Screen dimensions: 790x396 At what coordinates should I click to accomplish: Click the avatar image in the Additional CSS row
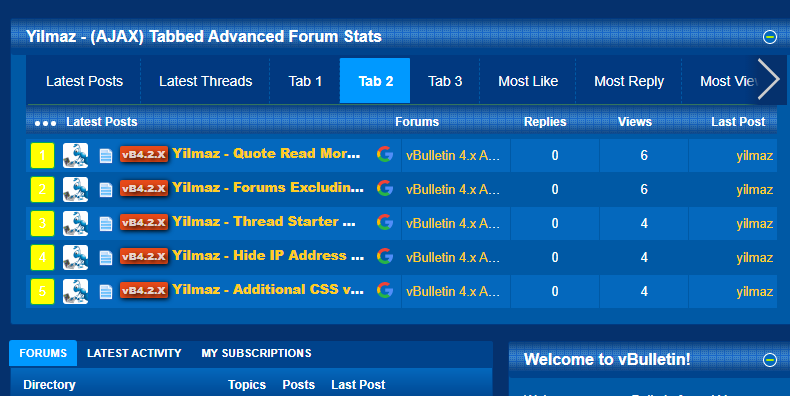pos(76,291)
